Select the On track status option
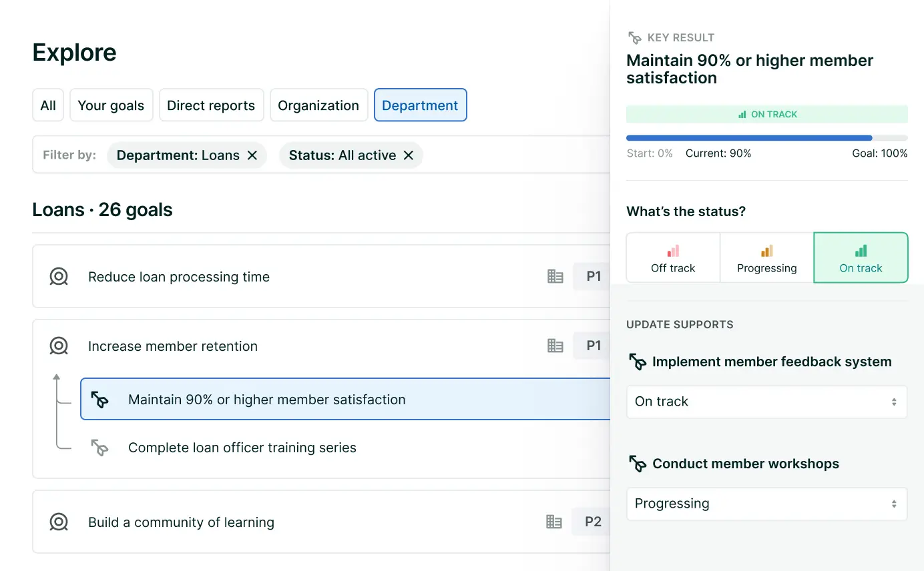Viewport: 924px width, 571px height. pos(861,258)
